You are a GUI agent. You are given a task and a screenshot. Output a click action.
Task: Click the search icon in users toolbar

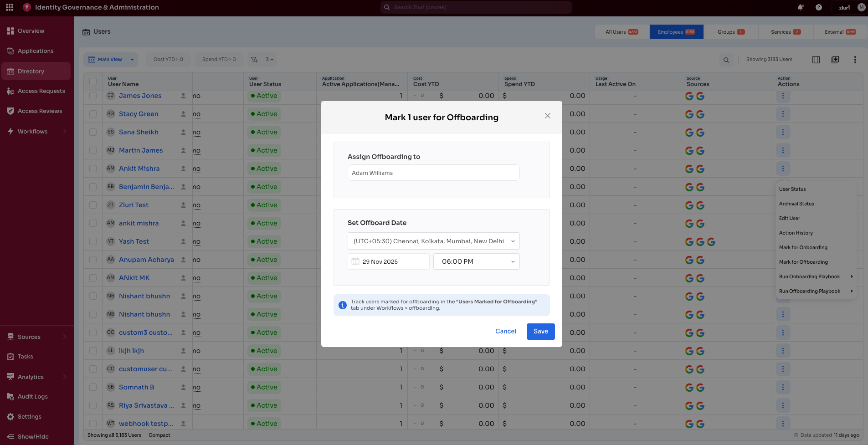coord(726,60)
